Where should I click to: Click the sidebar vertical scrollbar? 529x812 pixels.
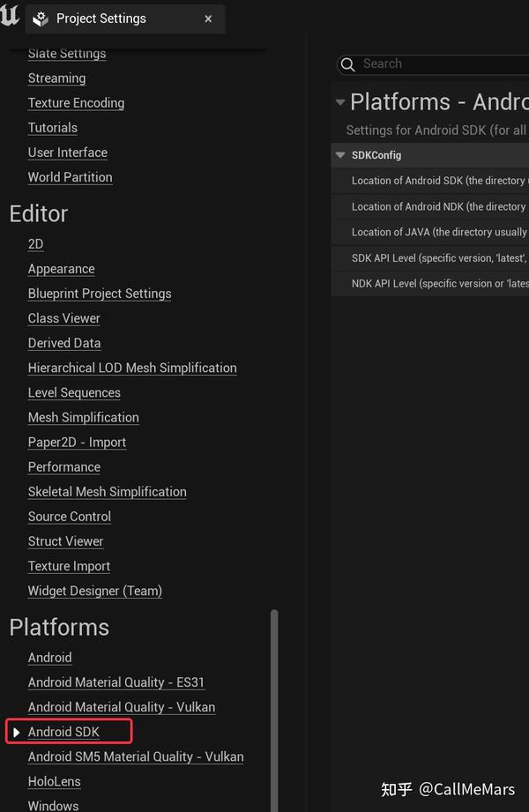273,705
